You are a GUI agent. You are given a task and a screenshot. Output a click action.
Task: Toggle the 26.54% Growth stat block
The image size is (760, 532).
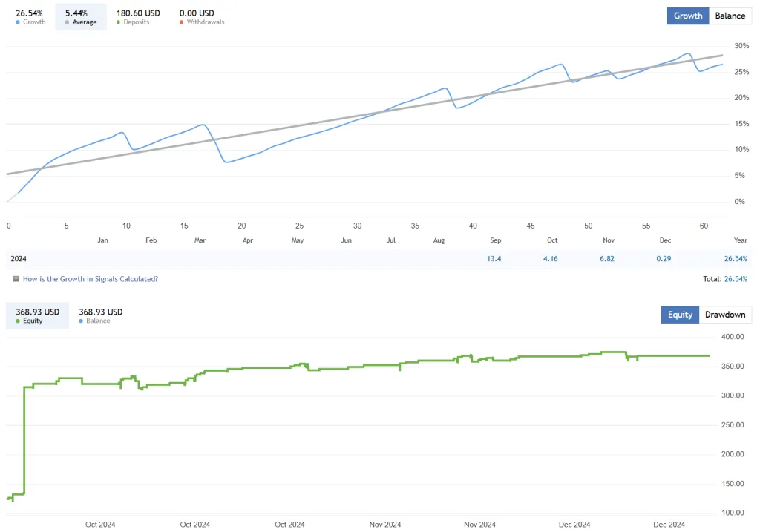[30, 16]
